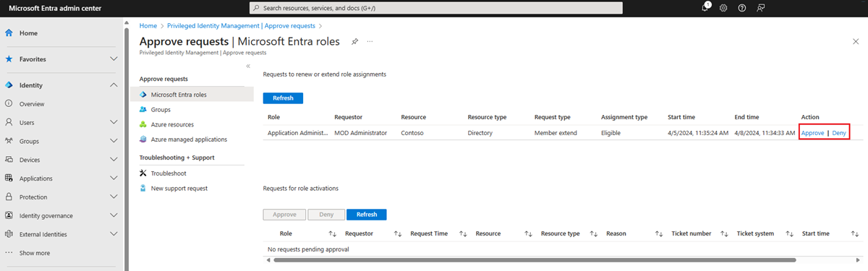Image resolution: width=868 pixels, height=271 pixels.
Task: Click the Troubleshoot wrench icon
Action: 144,173
